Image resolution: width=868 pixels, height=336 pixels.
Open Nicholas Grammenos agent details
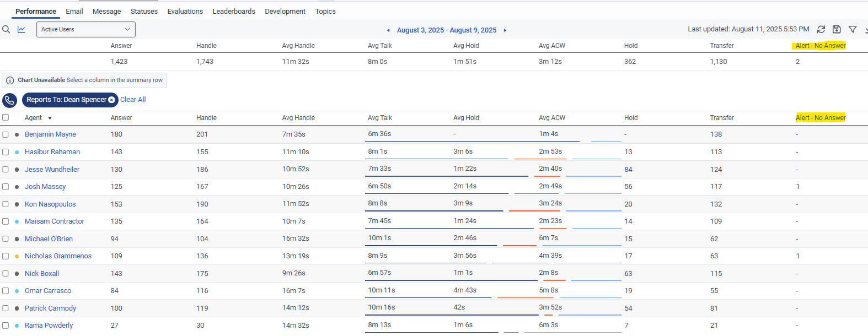pos(58,256)
